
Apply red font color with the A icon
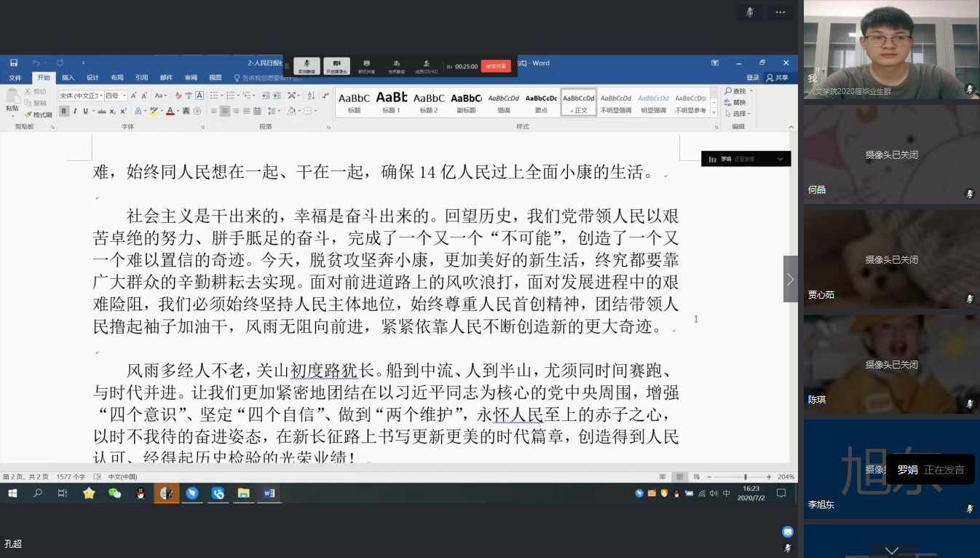pos(170,111)
